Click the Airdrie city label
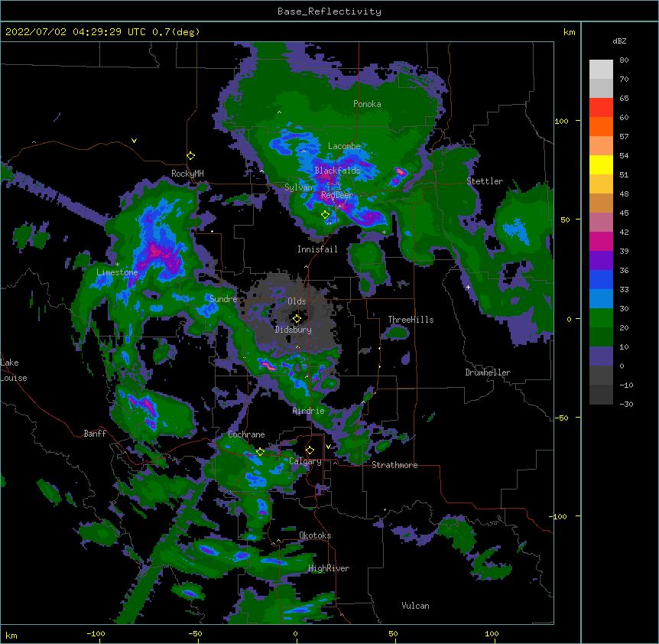 coord(309,411)
